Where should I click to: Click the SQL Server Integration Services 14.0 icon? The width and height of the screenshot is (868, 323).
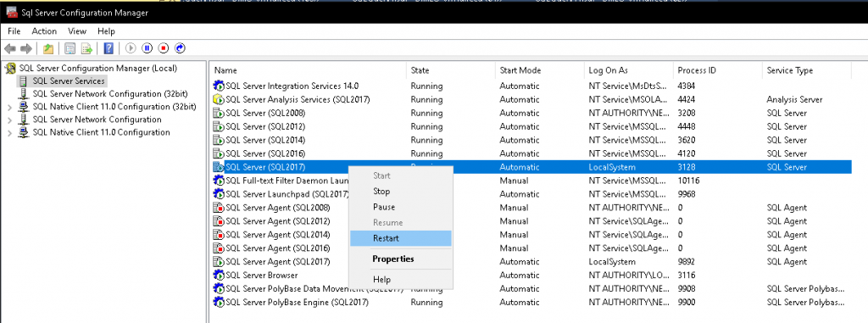219,86
